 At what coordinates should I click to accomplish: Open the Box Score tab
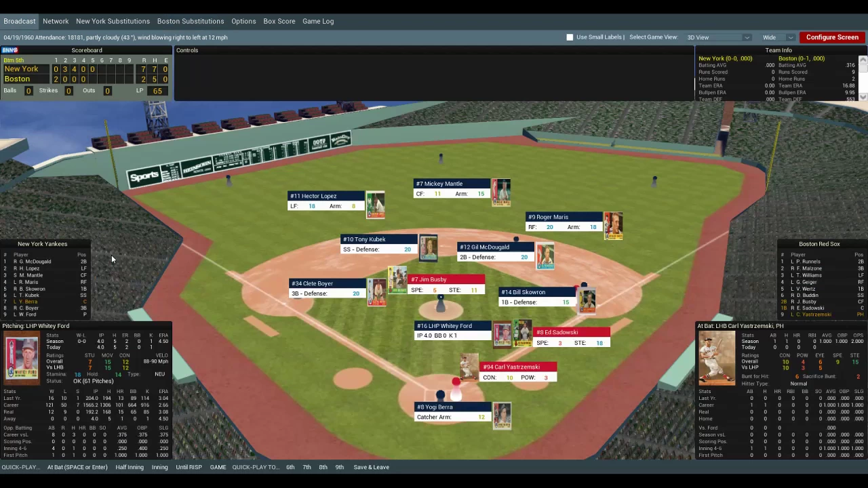279,21
